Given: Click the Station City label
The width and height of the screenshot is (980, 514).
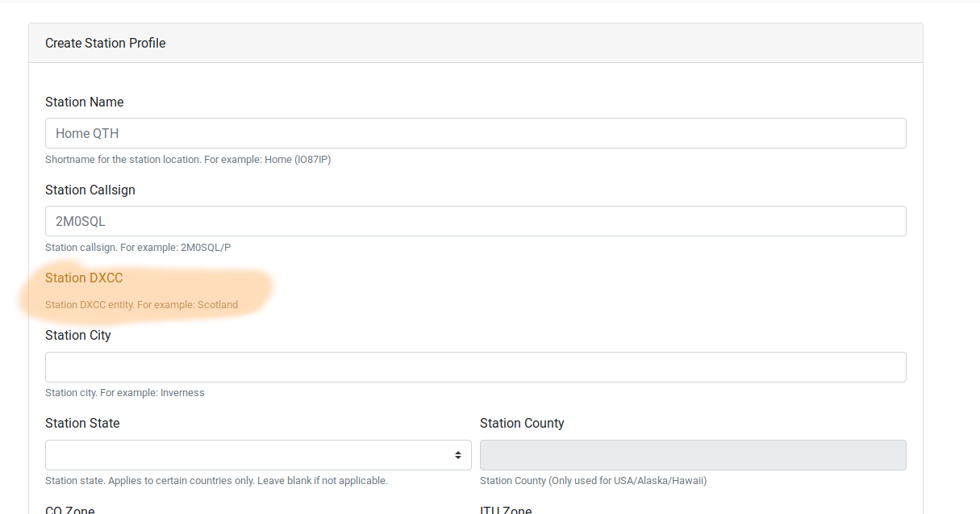Looking at the screenshot, I should point(78,335).
